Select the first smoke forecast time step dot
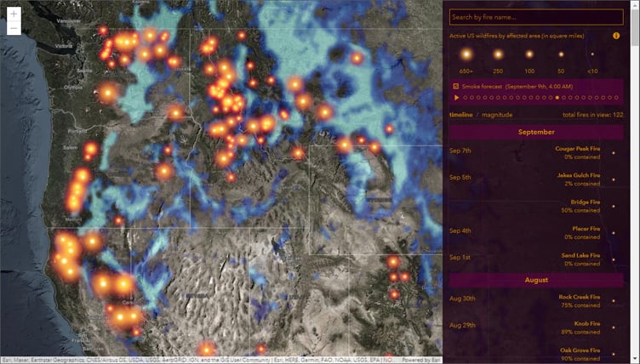The image size is (640, 364). [466, 98]
